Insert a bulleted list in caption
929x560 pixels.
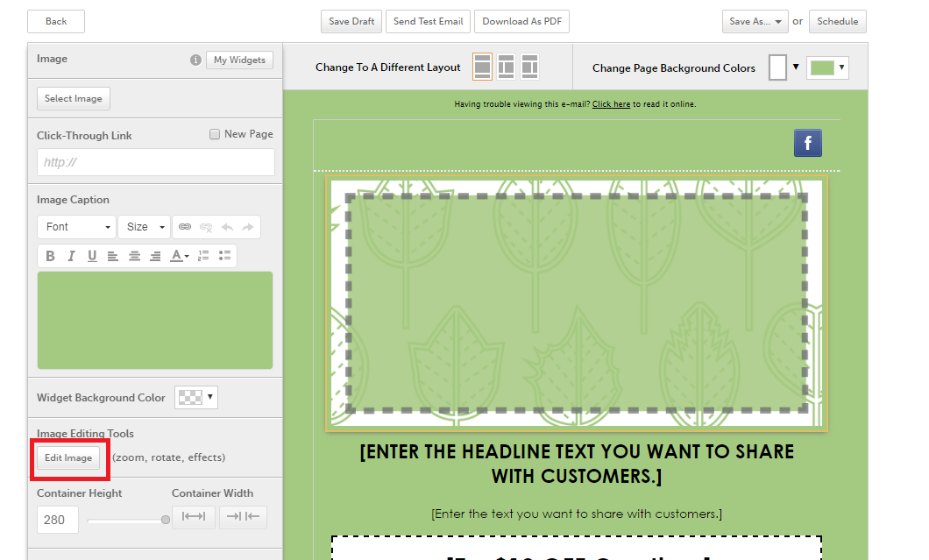pos(225,256)
